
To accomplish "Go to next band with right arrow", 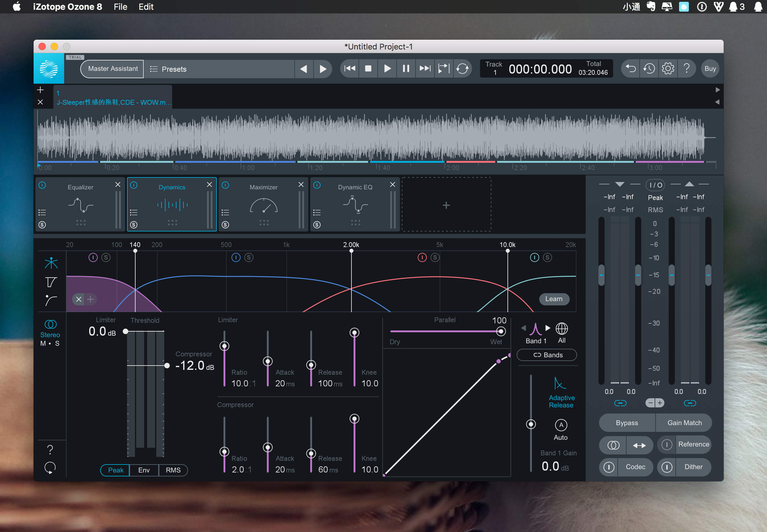I will (548, 328).
